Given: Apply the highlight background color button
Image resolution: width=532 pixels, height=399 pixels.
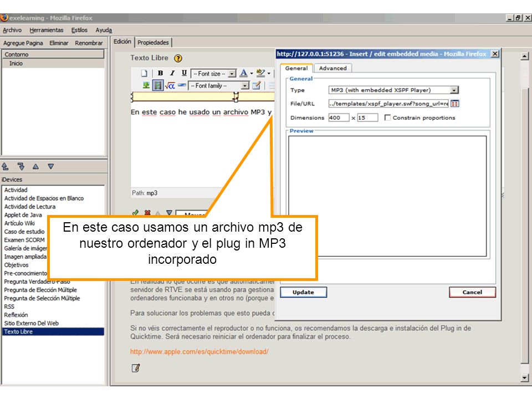Looking at the screenshot, I should click(260, 73).
